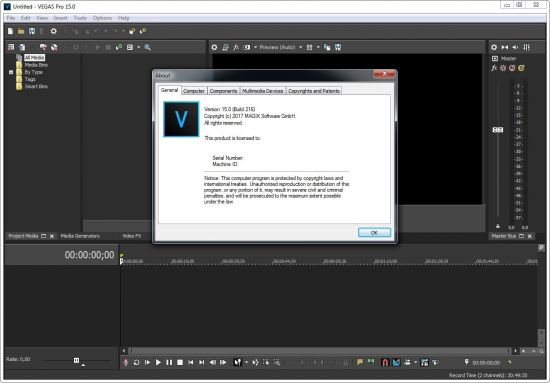
Task: Click the Rate scrub slider handle
Action: click(76, 360)
